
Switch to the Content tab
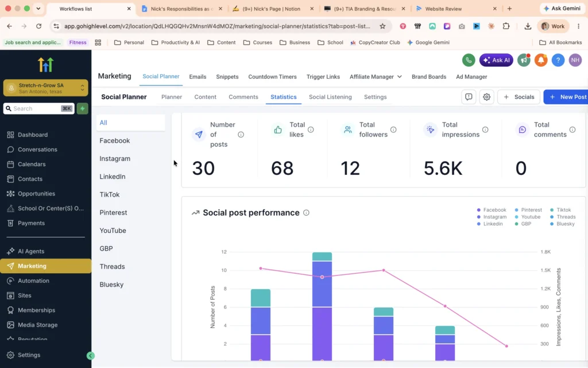coord(205,97)
